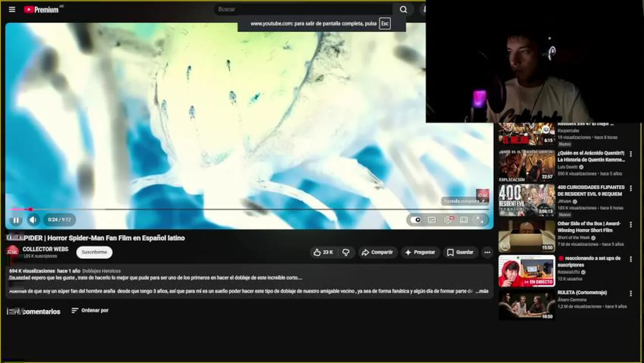Focus the Buscar search field
The width and height of the screenshot is (644, 363).
click(x=303, y=9)
